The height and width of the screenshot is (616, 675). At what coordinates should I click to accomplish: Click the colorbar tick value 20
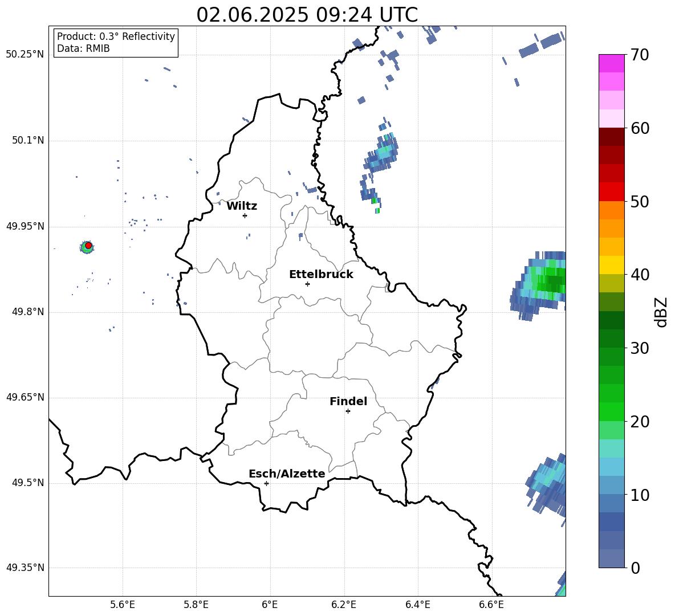point(639,422)
